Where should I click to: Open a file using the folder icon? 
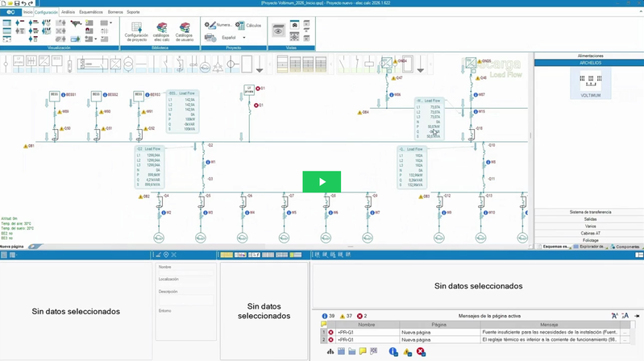pyautogui.click(x=10, y=3)
